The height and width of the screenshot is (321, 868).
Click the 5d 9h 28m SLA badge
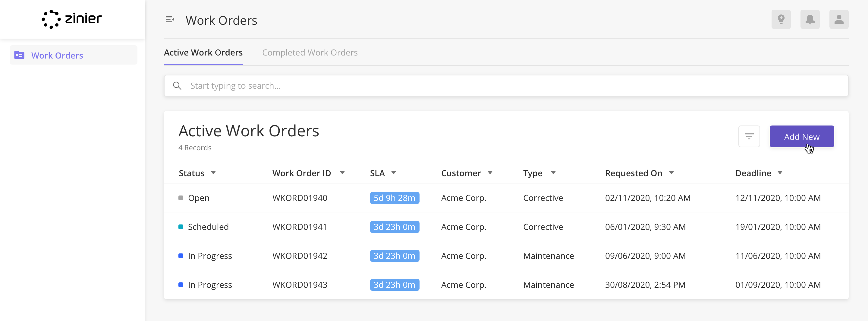point(394,198)
